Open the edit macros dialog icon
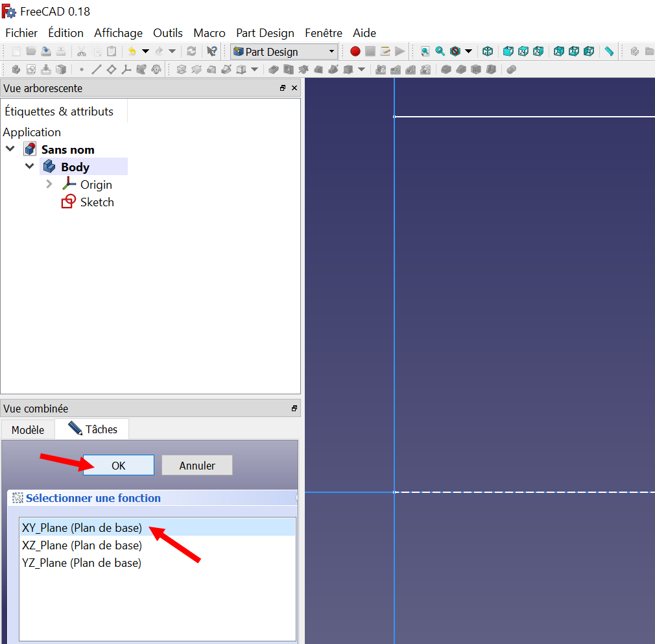The height and width of the screenshot is (644, 655). (385, 51)
